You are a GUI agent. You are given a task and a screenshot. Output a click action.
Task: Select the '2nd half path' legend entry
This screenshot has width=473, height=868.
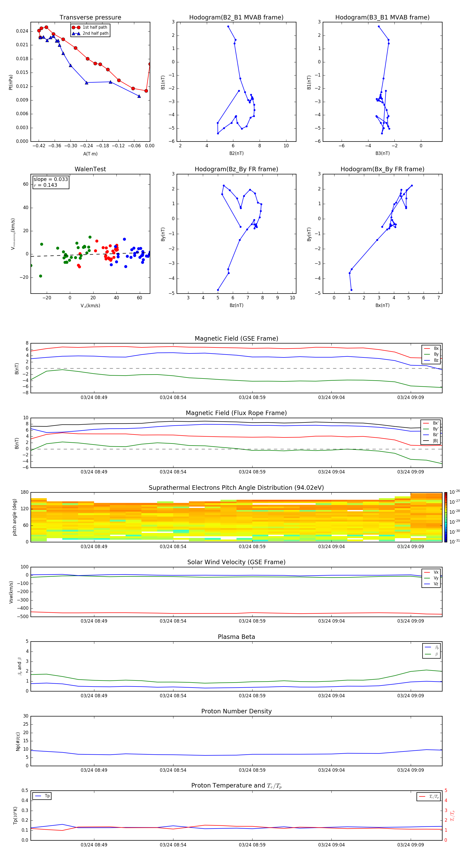[90, 33]
